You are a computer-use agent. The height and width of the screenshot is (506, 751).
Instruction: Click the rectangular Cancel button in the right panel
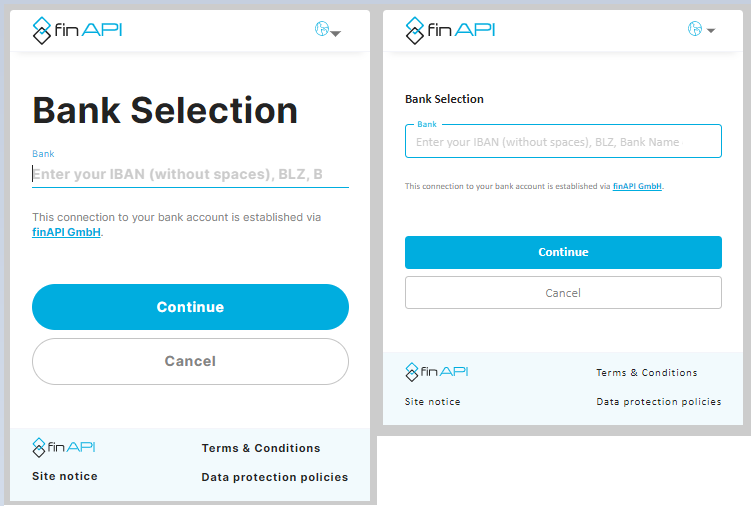pyautogui.click(x=563, y=293)
